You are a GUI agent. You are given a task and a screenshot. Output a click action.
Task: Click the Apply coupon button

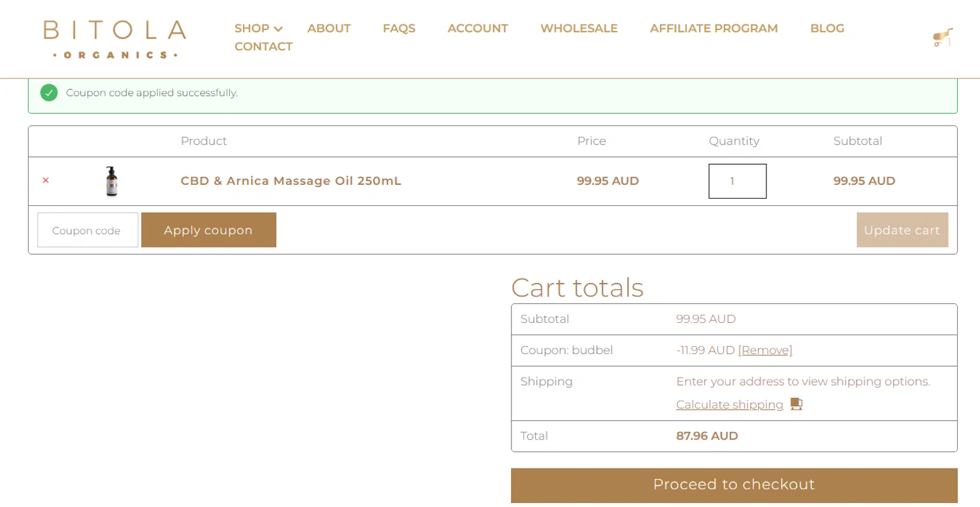[x=208, y=230]
